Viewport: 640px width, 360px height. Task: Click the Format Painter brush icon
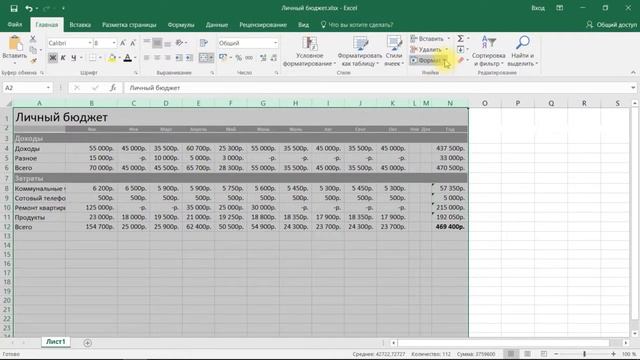pyautogui.click(x=33, y=61)
